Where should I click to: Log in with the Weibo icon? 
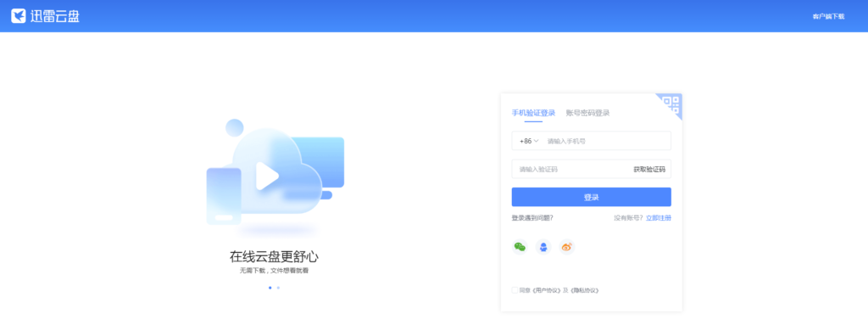coord(567,247)
